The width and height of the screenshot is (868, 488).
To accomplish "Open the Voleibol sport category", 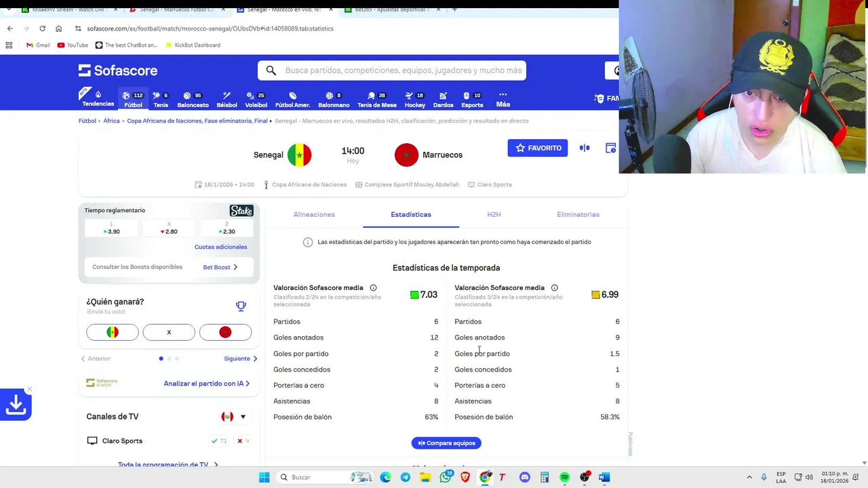I will 256,99.
